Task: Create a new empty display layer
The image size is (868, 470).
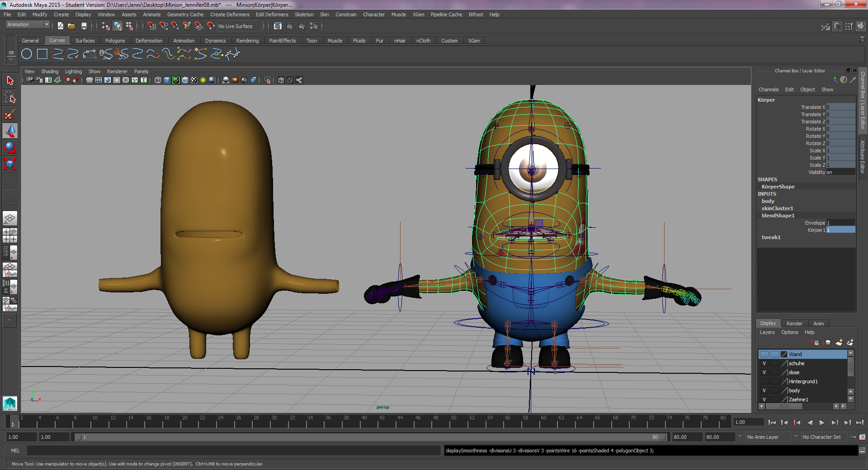Action: pyautogui.click(x=839, y=343)
